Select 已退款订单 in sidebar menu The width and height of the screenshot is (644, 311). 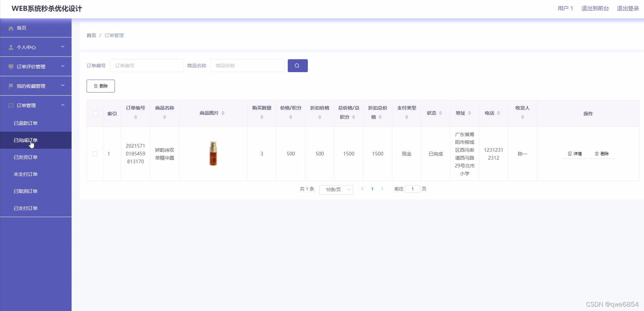click(x=26, y=123)
